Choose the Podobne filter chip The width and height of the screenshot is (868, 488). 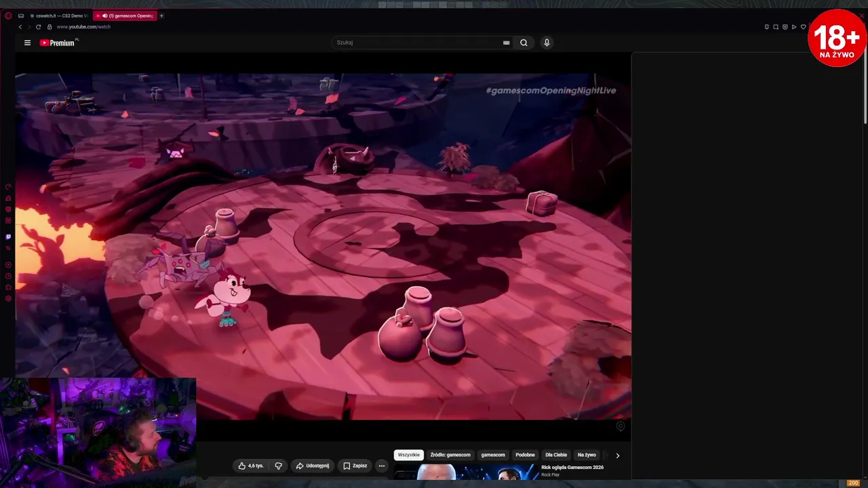point(525,455)
